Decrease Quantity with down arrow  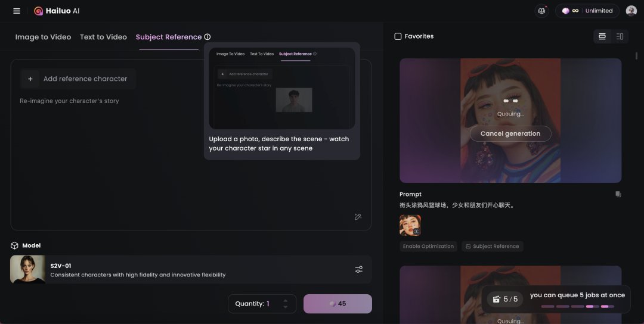click(x=286, y=307)
